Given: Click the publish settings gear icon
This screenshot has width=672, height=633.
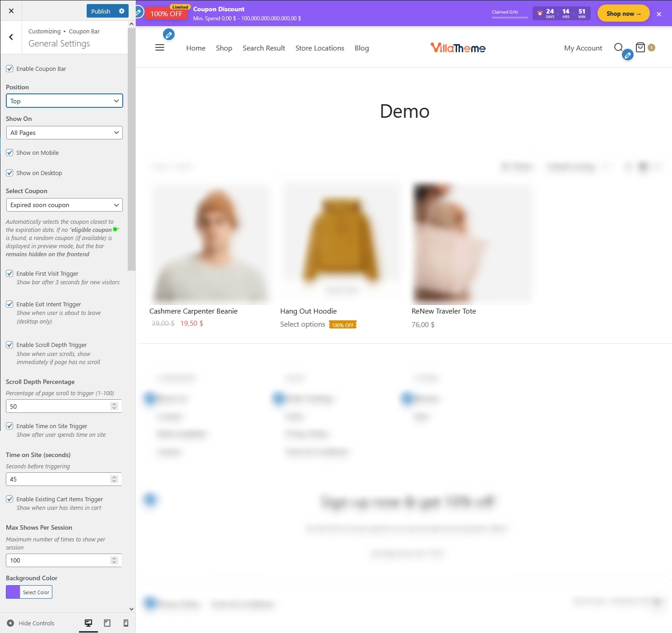Looking at the screenshot, I should tap(121, 11).
